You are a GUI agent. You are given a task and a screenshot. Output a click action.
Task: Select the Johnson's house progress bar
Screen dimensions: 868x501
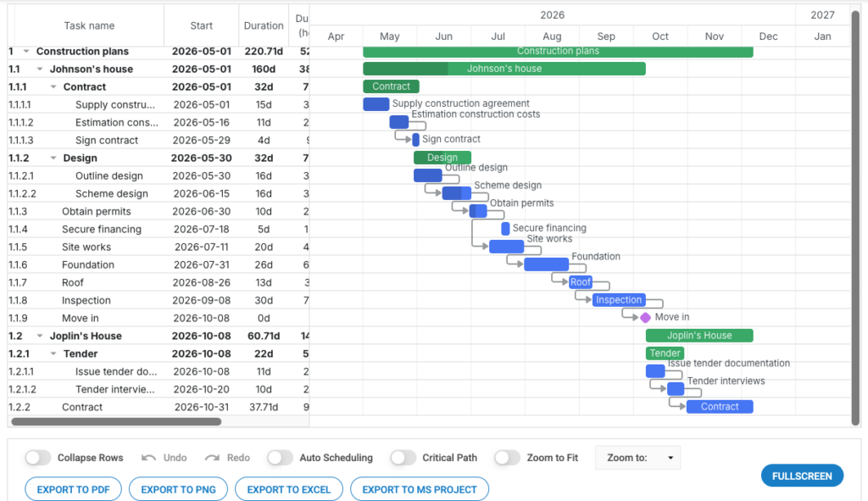point(504,69)
